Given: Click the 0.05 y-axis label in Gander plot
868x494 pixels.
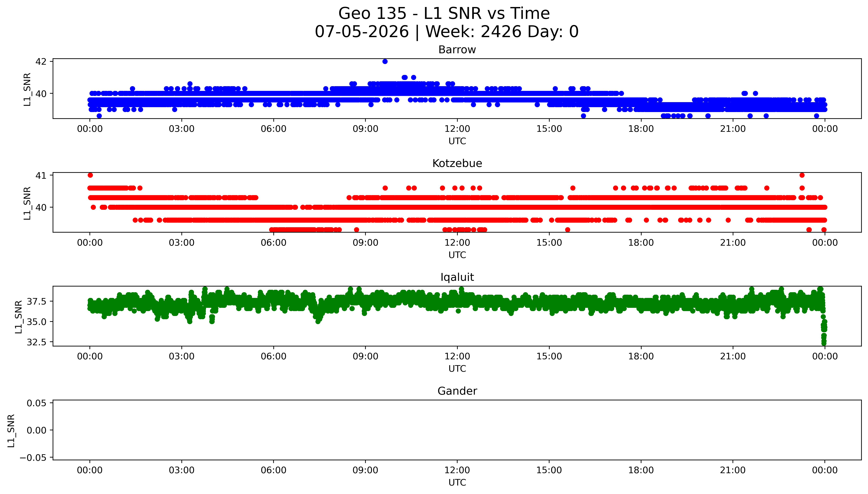Looking at the screenshot, I should [x=37, y=403].
